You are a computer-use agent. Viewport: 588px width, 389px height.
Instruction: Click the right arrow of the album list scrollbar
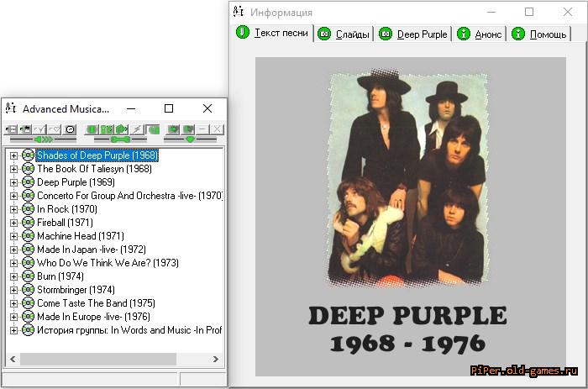[216, 359]
